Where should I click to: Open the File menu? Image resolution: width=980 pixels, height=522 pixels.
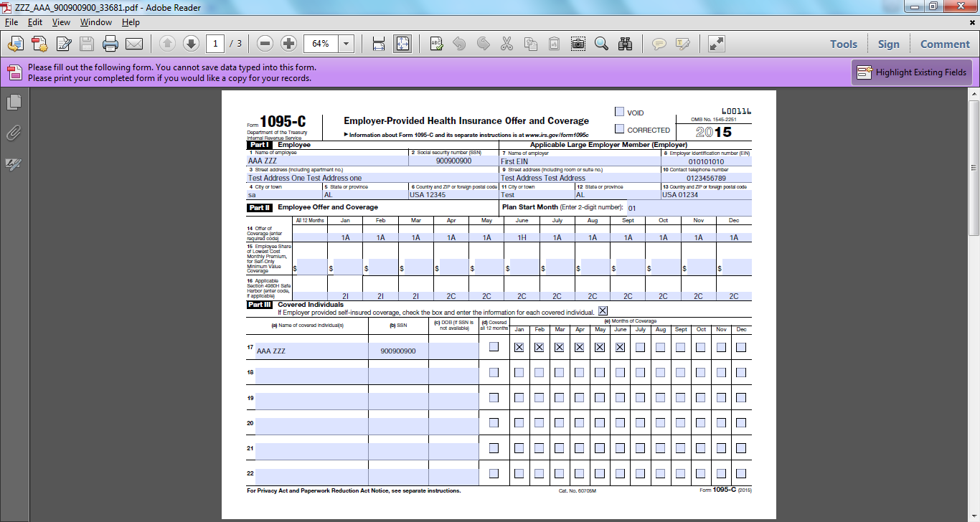pos(11,22)
